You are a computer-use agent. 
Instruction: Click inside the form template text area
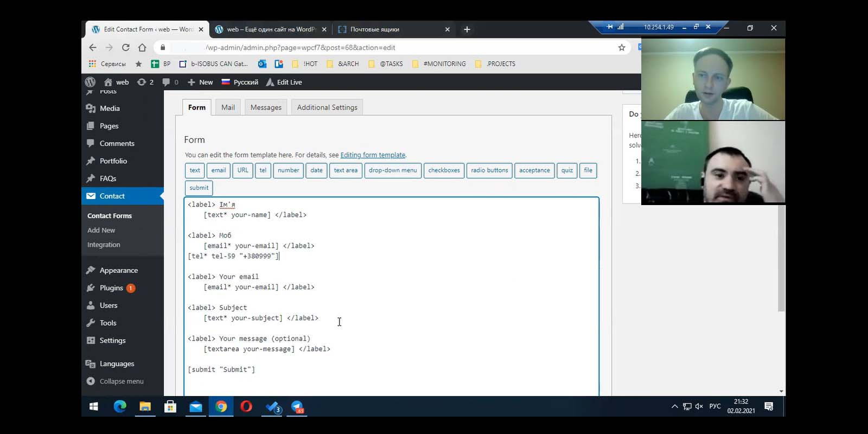(x=391, y=296)
